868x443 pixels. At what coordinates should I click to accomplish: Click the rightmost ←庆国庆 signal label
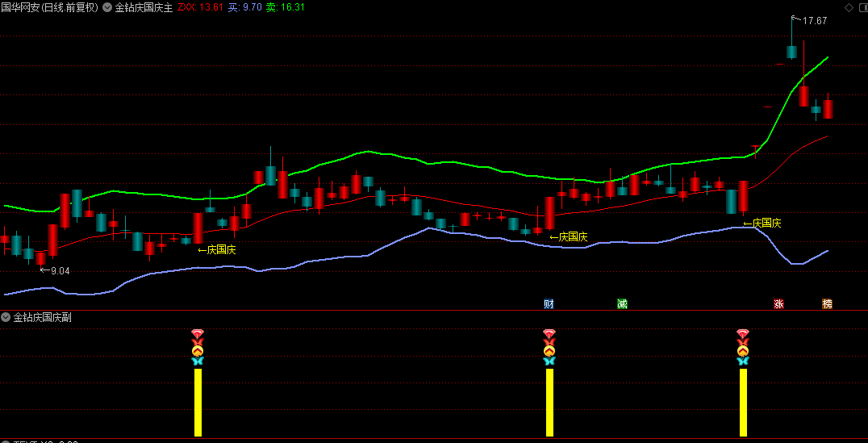762,224
